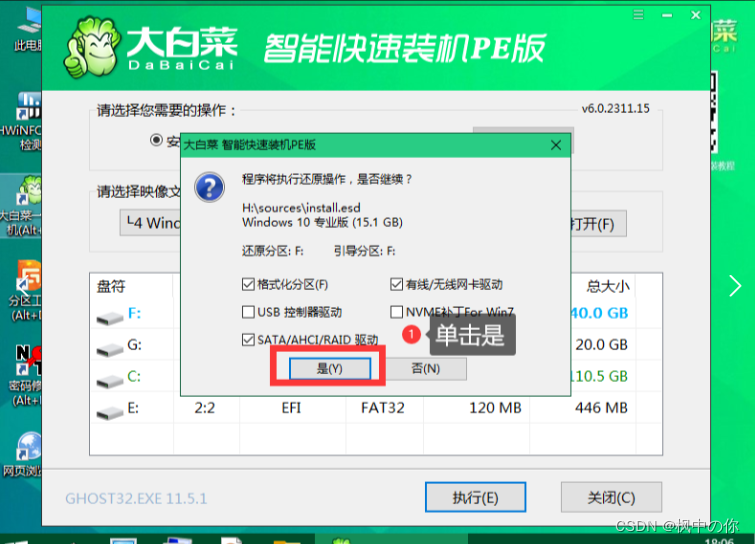
Task: Click the question mark dialog icon
Action: pos(209,187)
